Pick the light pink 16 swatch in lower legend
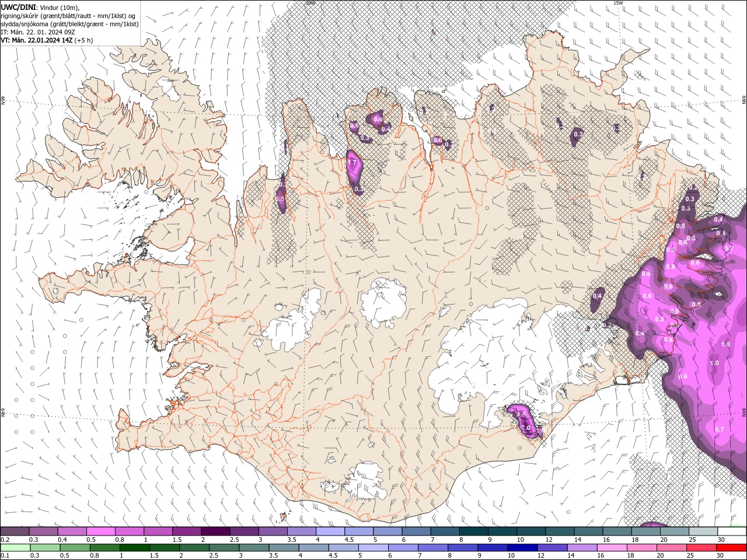Viewport: 747px width, 560px height. click(x=612, y=548)
